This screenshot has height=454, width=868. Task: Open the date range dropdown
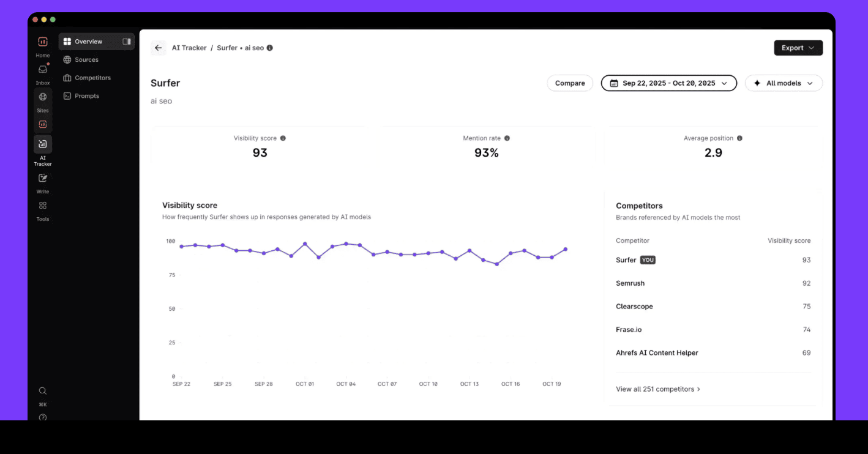[668, 83]
